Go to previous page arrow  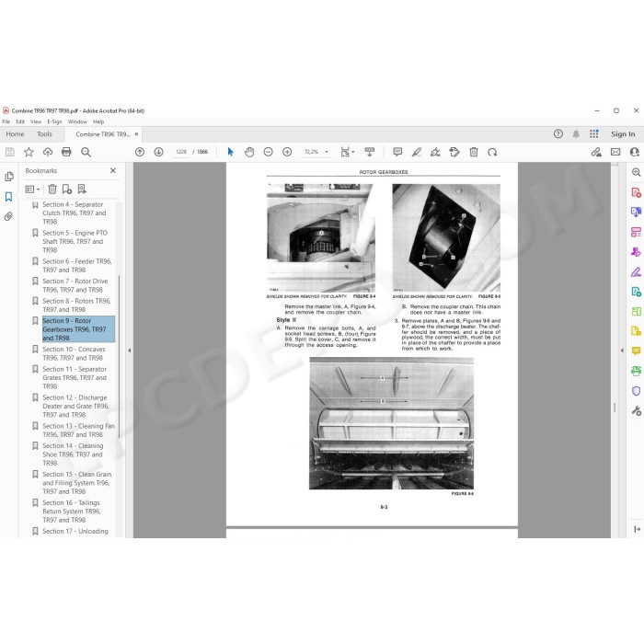tap(140, 152)
